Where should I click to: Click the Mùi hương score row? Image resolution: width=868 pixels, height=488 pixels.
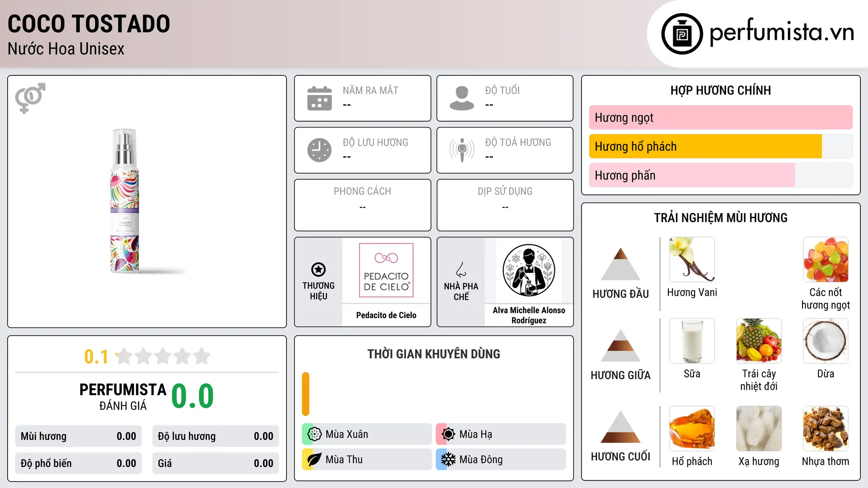(x=78, y=436)
